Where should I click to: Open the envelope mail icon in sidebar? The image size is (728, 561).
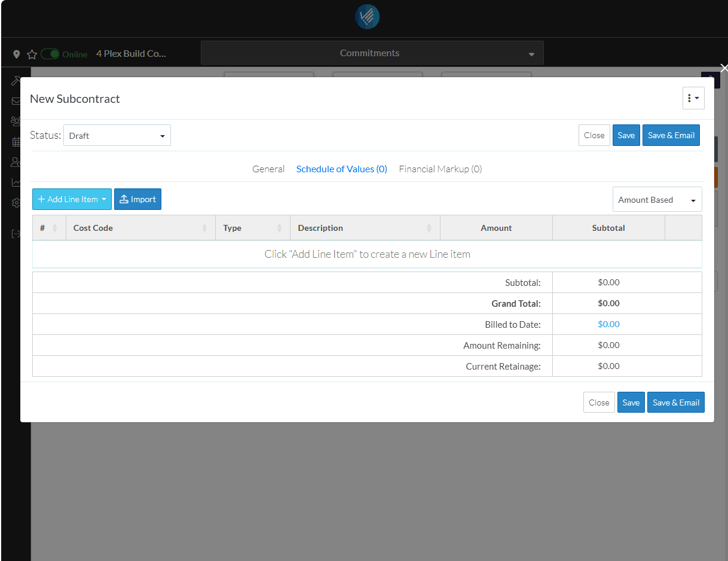tap(16, 101)
